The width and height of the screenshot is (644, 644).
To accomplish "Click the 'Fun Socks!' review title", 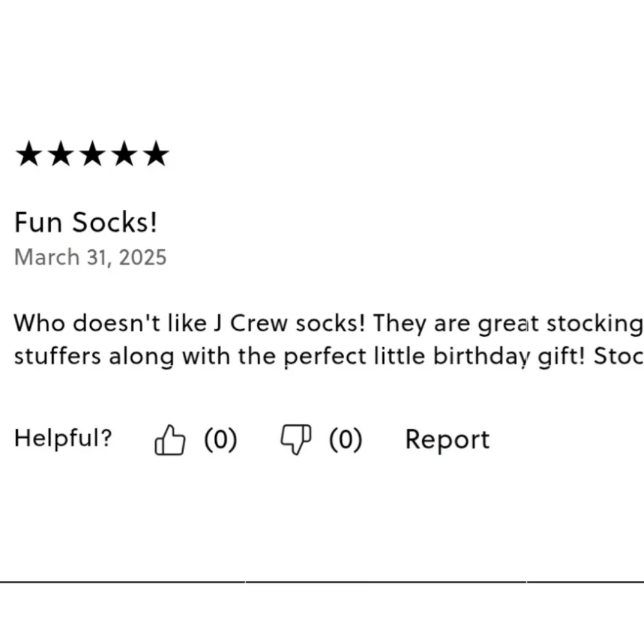I will pos(86,222).
